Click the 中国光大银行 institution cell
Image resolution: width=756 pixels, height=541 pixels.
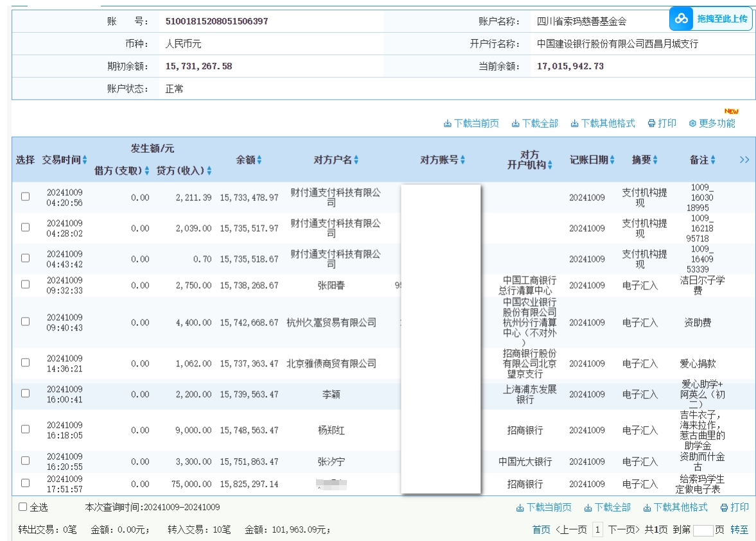coord(525,461)
